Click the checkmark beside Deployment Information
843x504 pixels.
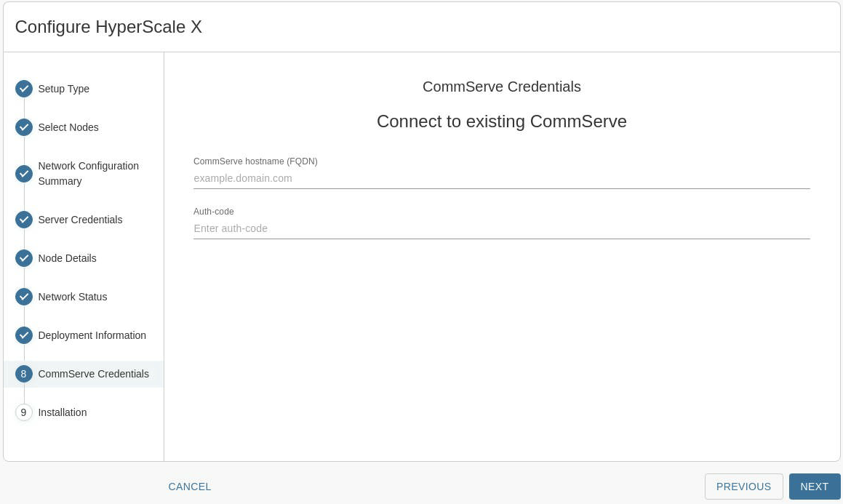pos(23,335)
